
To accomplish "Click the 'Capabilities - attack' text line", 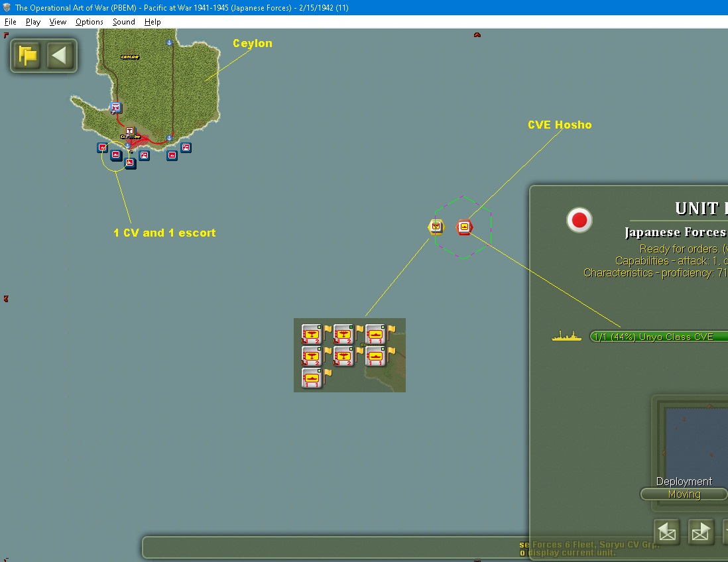I will tap(672, 261).
